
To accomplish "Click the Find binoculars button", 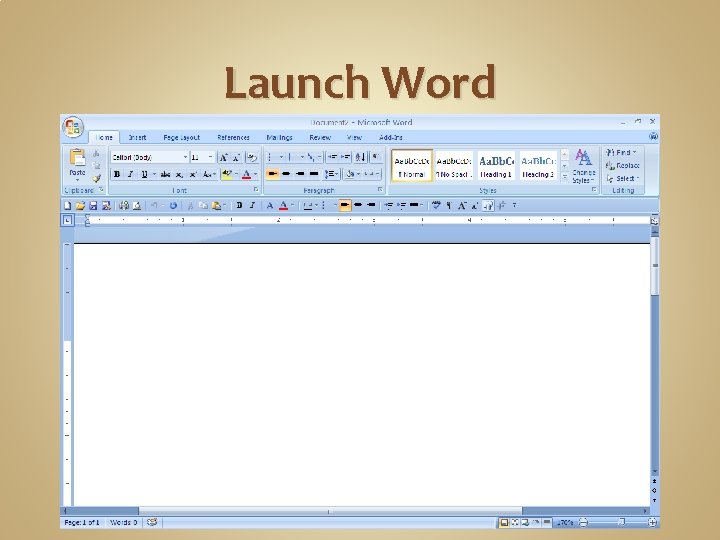I will point(620,152).
